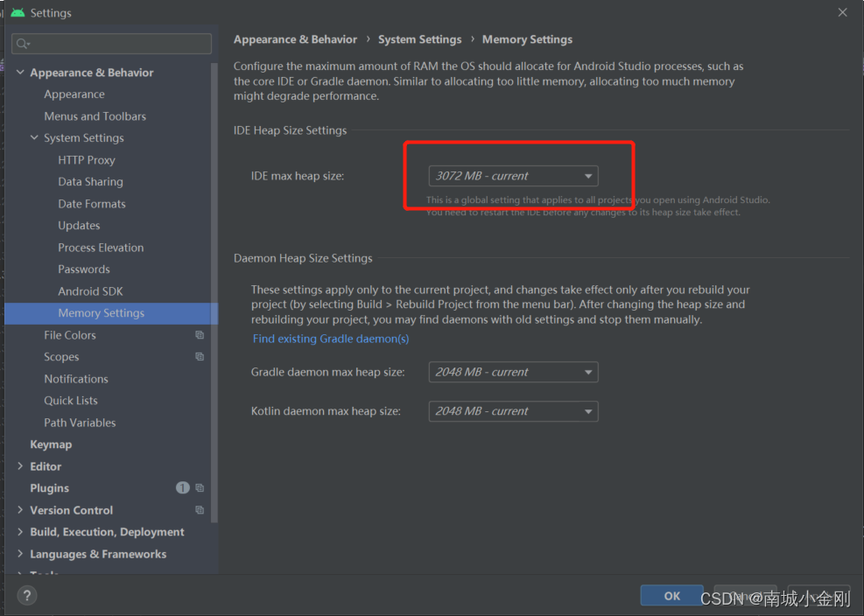Open the IDE max heap size dropdown

point(513,176)
